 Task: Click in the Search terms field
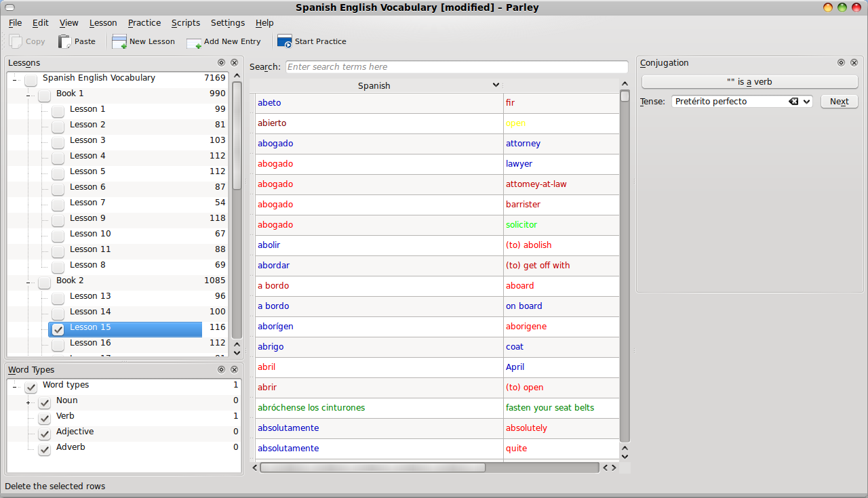(x=456, y=67)
